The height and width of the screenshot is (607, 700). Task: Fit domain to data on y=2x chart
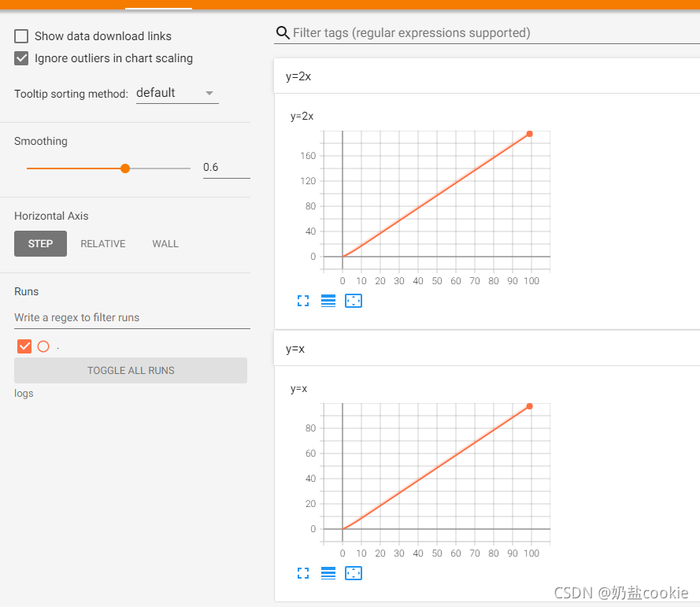tap(354, 301)
